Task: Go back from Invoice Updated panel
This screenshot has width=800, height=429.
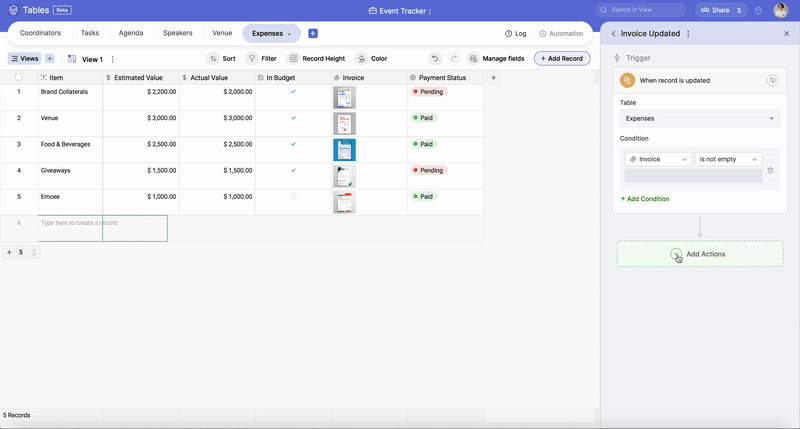Action: (613, 34)
